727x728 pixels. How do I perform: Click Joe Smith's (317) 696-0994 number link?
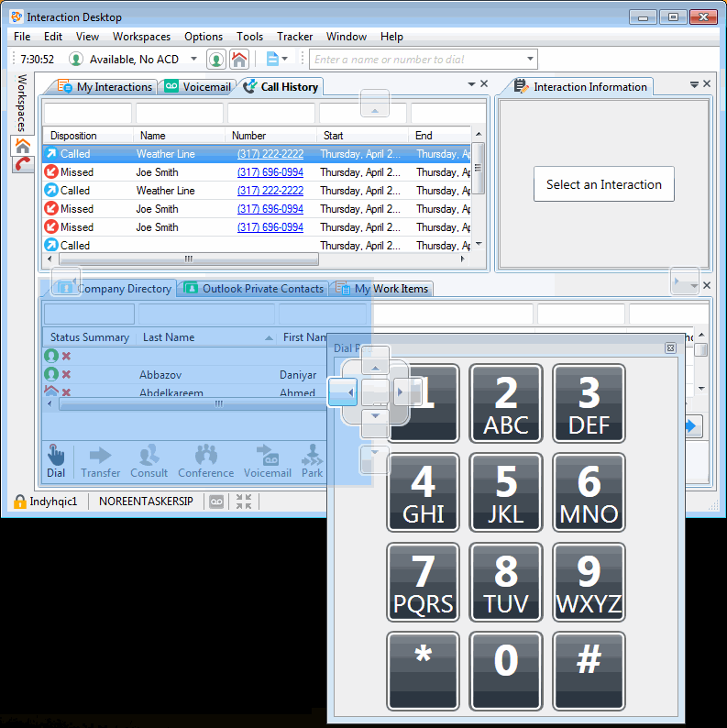click(x=270, y=172)
